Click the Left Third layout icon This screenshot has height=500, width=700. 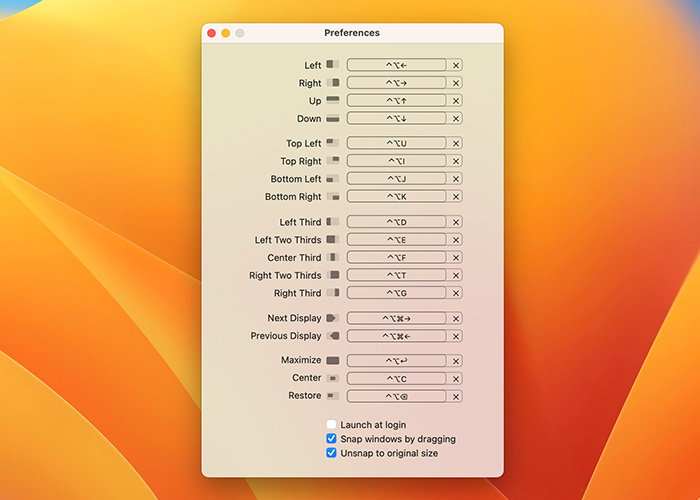[333, 221]
